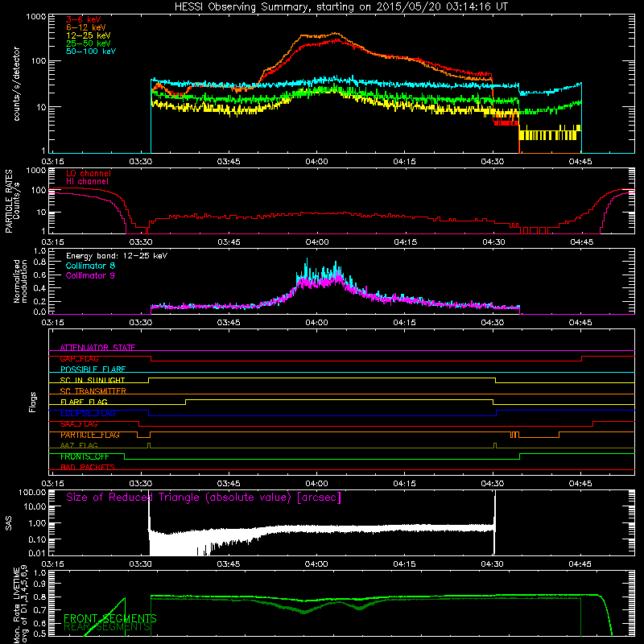The image size is (644, 644).
Task: Click the 'Normalized modulation' axis label
Action: tap(20, 281)
